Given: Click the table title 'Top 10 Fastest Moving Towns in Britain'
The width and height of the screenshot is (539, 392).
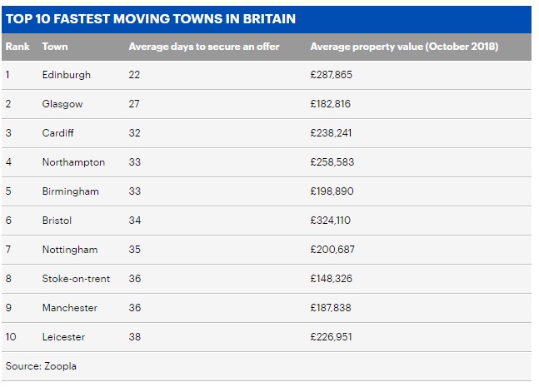Looking at the screenshot, I should [151, 17].
